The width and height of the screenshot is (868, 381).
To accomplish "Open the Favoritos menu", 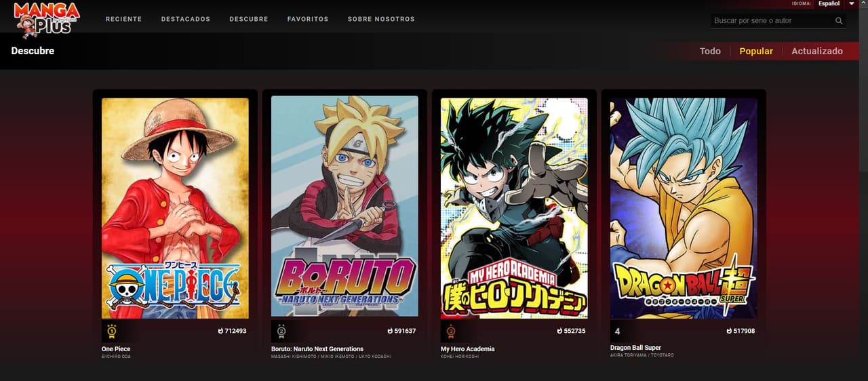I will coord(308,19).
